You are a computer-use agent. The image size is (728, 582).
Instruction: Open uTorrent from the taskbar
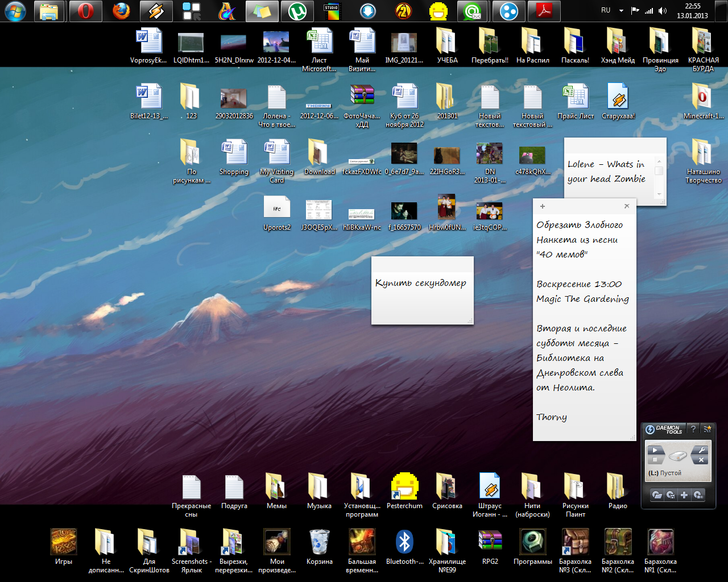(x=297, y=11)
